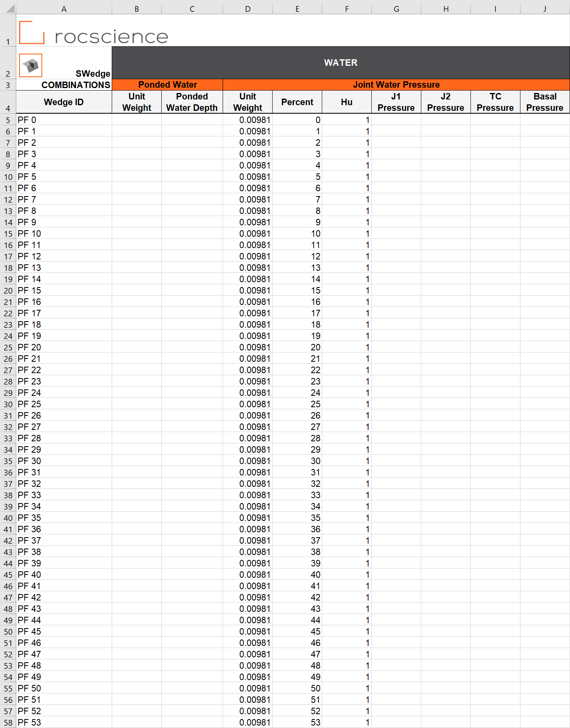
Task: Select unit weight 0.00981 in PF 7 row
Action: [x=247, y=199]
